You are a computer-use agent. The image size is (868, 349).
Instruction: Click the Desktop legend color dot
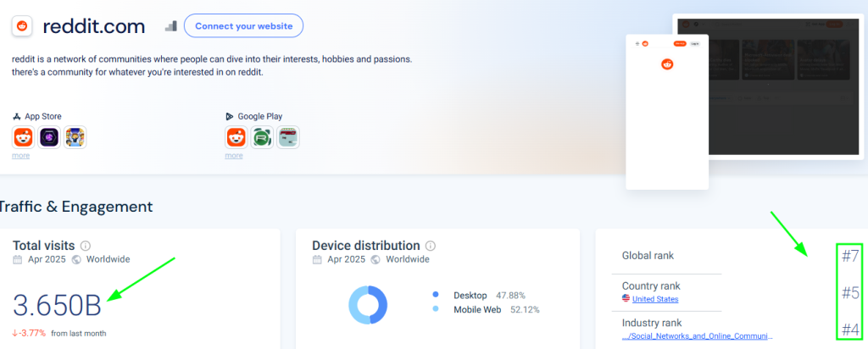(x=436, y=295)
